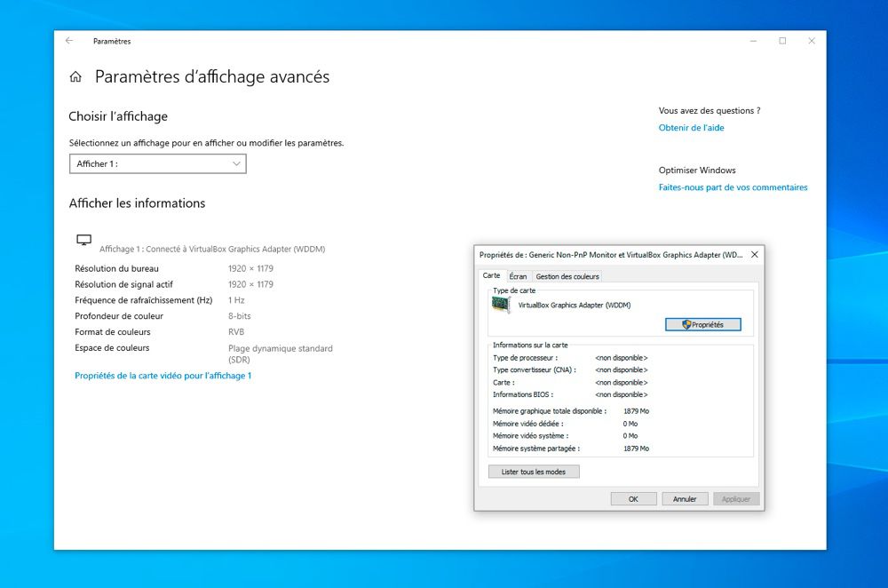Image resolution: width=888 pixels, height=588 pixels.
Task: Click the home icon beside the page title
Action: (x=75, y=77)
